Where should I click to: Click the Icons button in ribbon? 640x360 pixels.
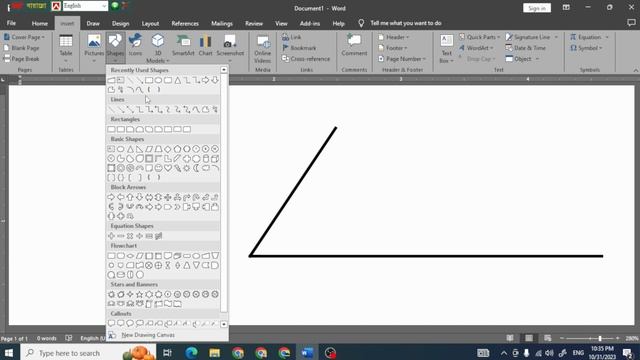(135, 46)
